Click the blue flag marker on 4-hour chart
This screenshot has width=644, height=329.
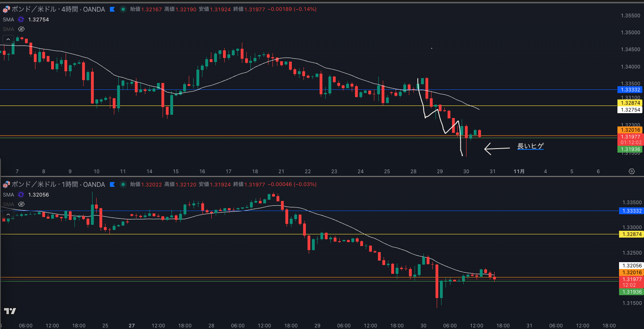click(112, 9)
